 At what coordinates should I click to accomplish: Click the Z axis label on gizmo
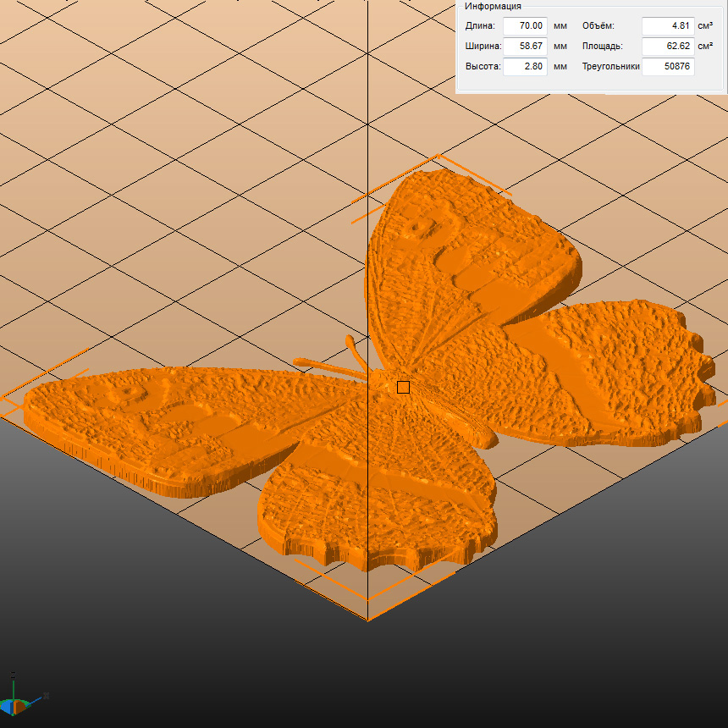point(13,675)
